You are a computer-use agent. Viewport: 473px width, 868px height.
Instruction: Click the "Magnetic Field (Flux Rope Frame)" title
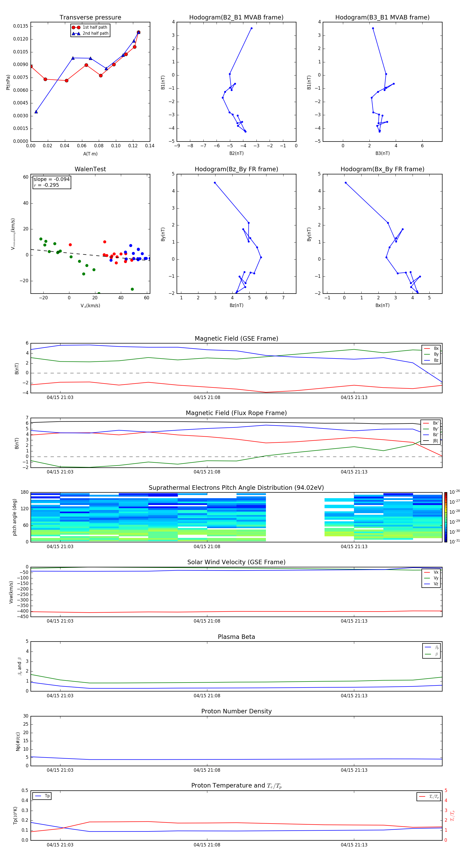point(236,413)
